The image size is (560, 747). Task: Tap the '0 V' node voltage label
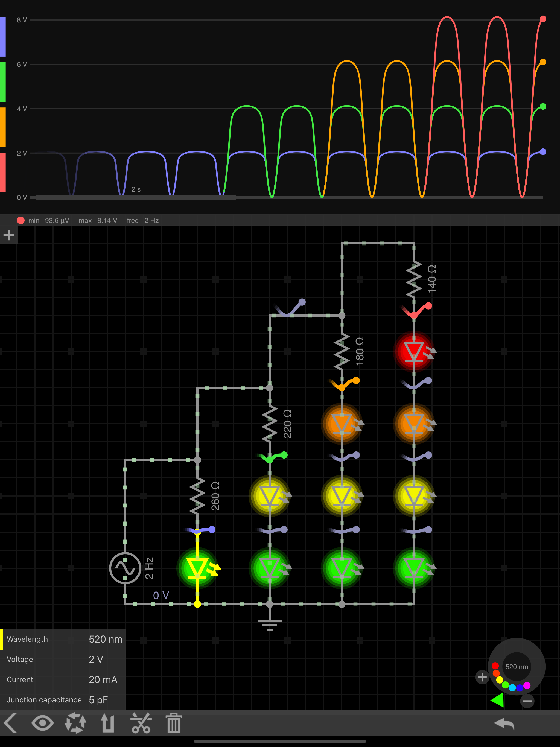[x=161, y=595]
